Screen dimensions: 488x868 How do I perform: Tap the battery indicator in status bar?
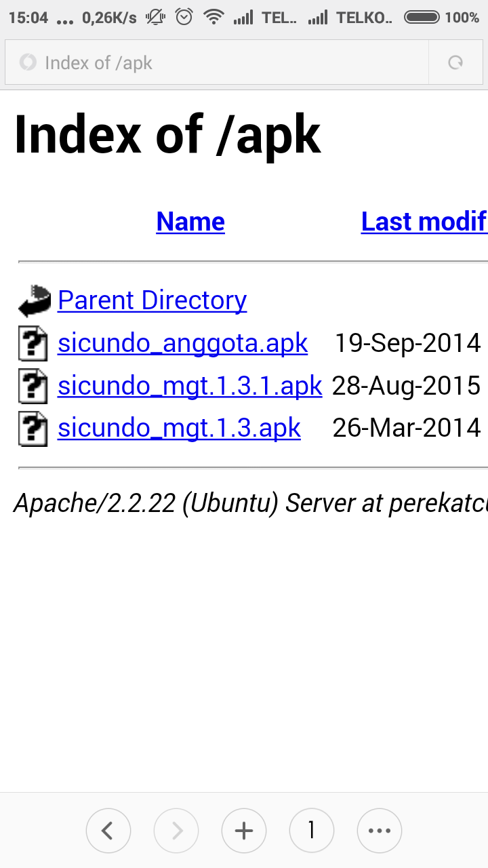click(x=421, y=18)
